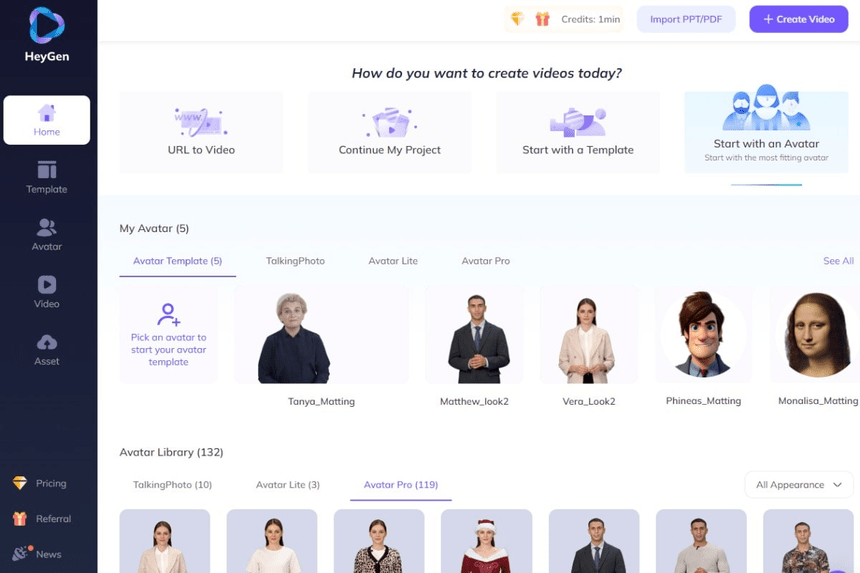
Task: Open the Video sidebar section
Action: tap(47, 292)
